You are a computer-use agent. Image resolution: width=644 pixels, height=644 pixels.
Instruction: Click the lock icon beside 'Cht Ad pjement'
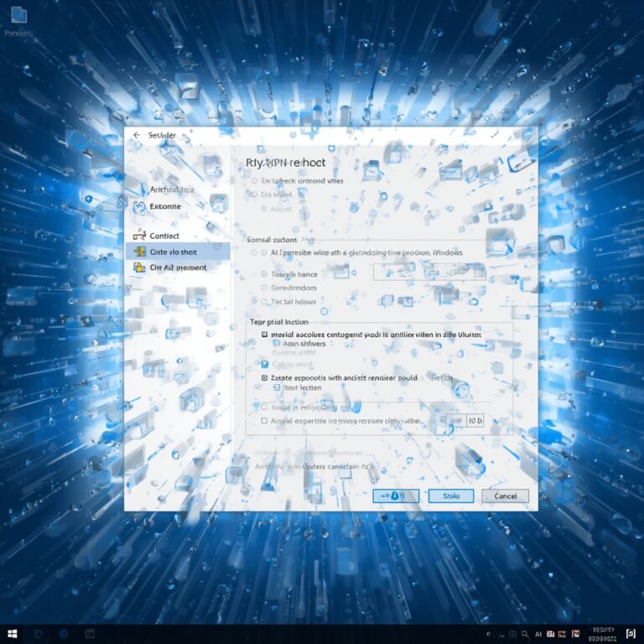[140, 267]
